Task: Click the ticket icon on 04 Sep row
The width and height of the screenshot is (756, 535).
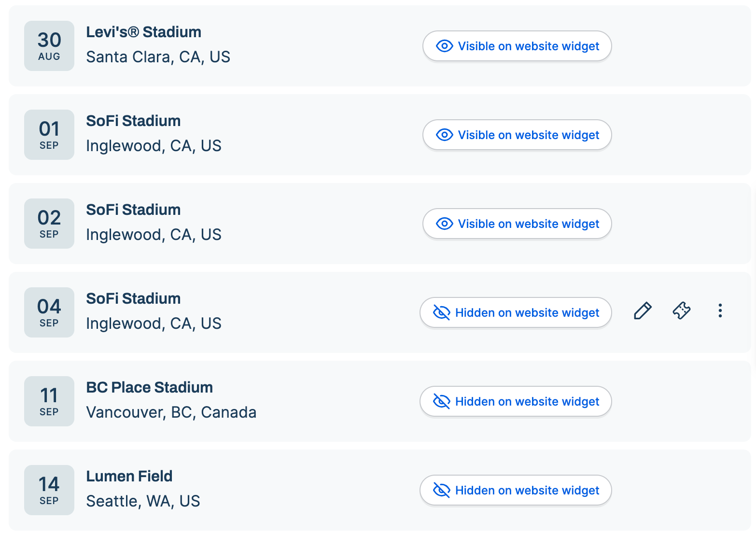Action: 682,311
